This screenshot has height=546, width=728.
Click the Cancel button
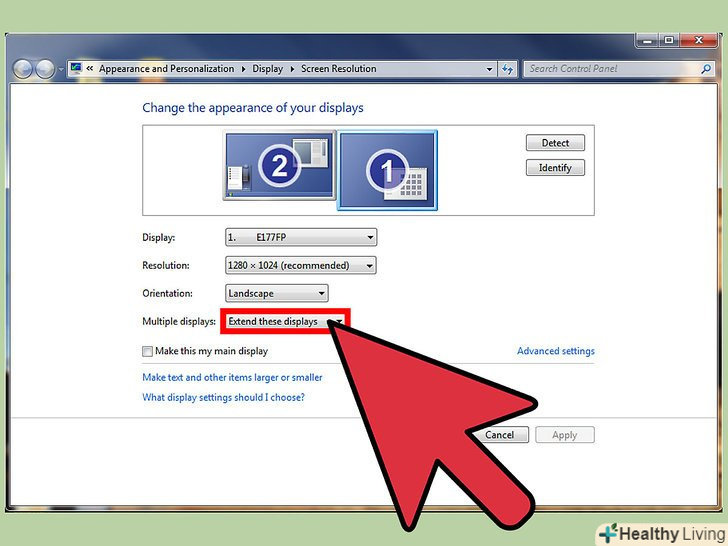[500, 435]
